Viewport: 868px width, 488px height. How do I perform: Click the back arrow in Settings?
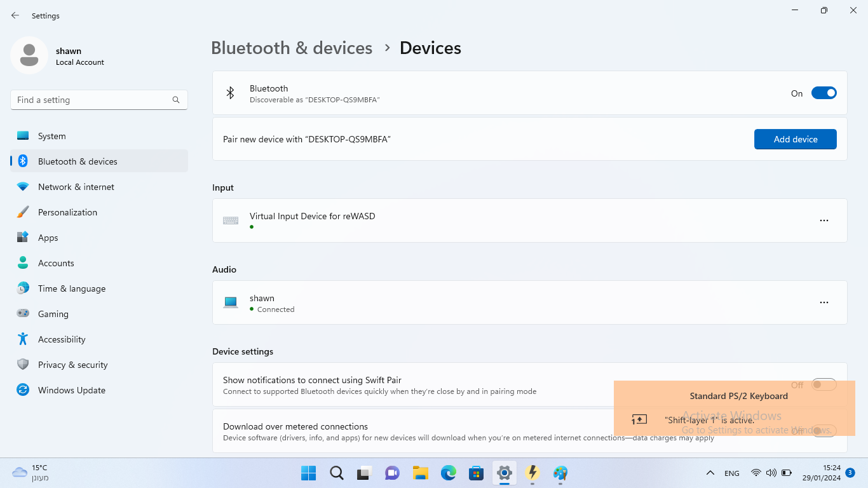click(15, 15)
